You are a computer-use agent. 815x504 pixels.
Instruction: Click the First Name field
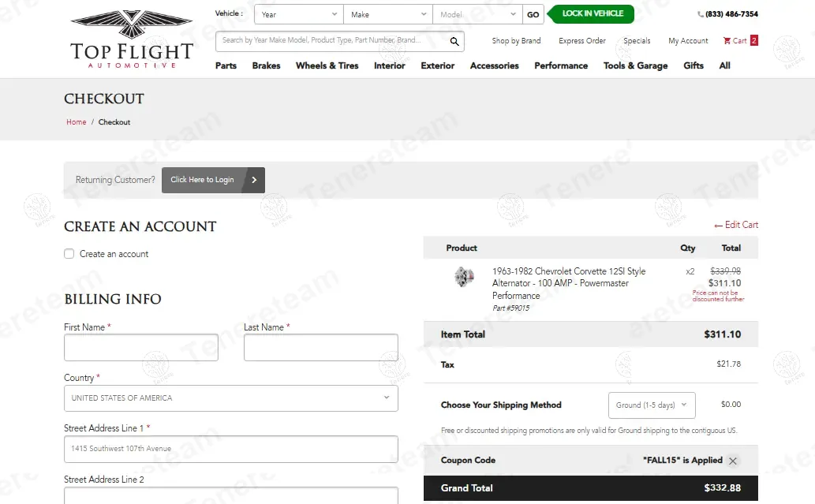[x=141, y=348]
